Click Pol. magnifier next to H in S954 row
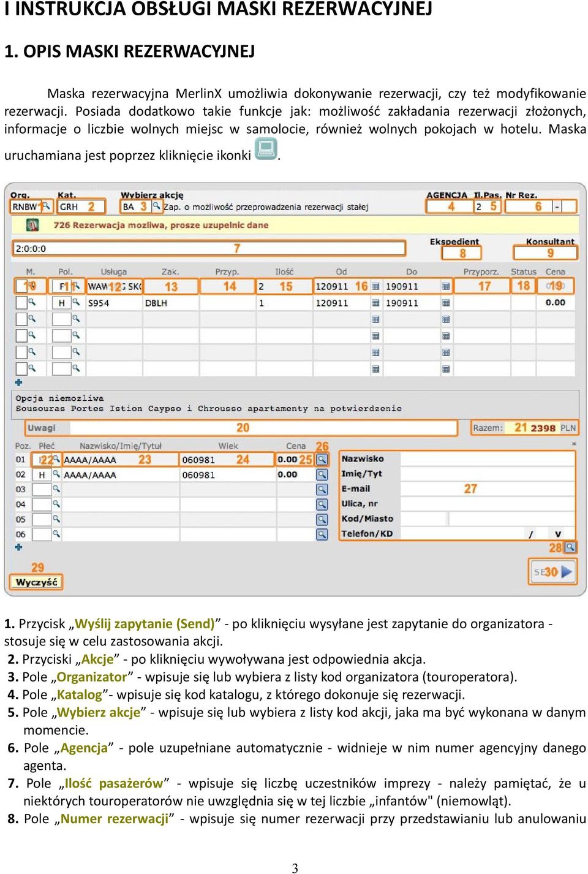 click(76, 302)
